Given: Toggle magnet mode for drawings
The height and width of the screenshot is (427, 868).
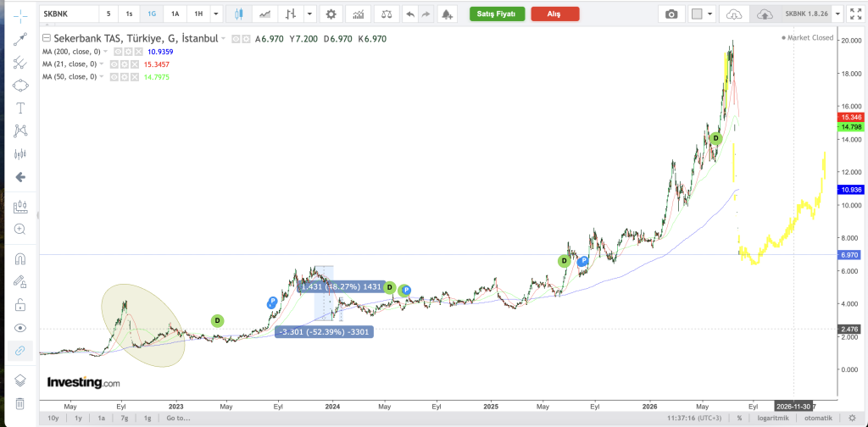Looking at the screenshot, I should (20, 258).
